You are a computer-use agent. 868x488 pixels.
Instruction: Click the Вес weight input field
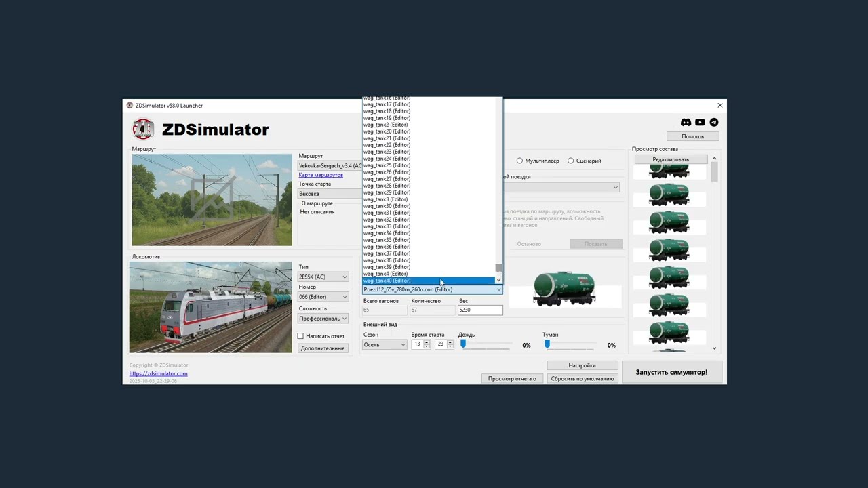(480, 310)
